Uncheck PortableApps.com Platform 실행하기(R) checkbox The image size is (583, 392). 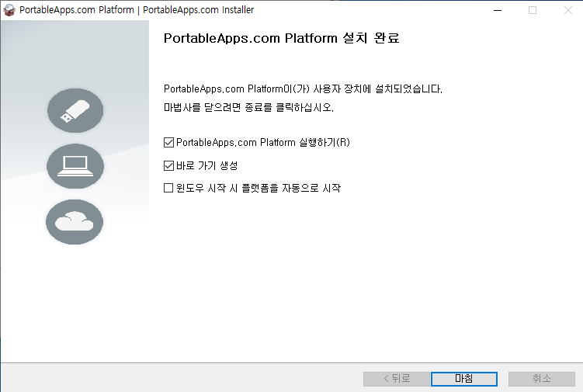[x=168, y=143]
